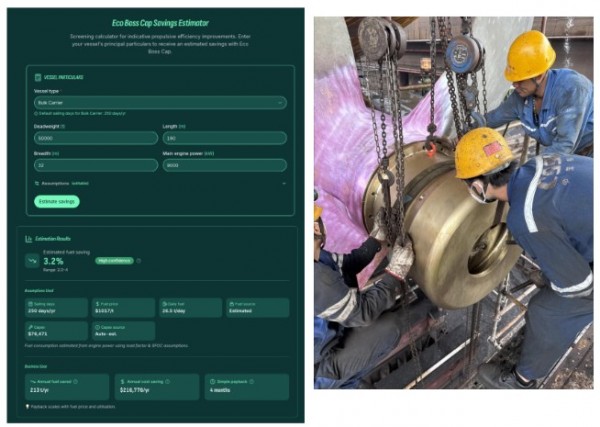Focus the Main engine power field
The image size is (600, 427).
(224, 165)
